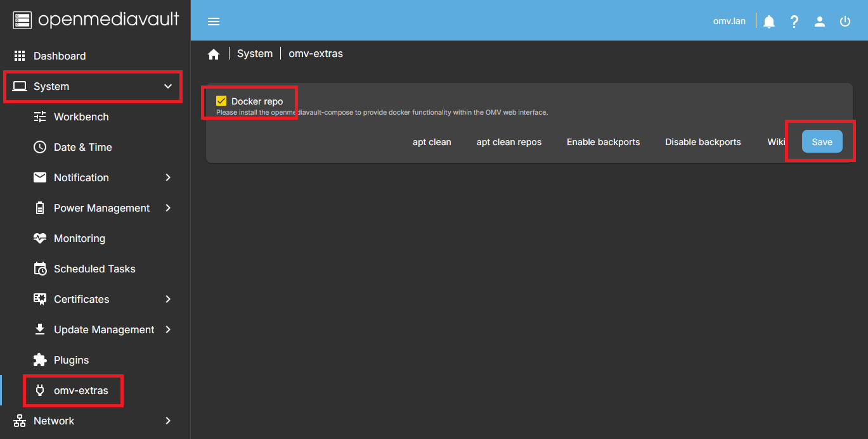
Task: Click the hamburger menu icon
Action: (x=214, y=22)
